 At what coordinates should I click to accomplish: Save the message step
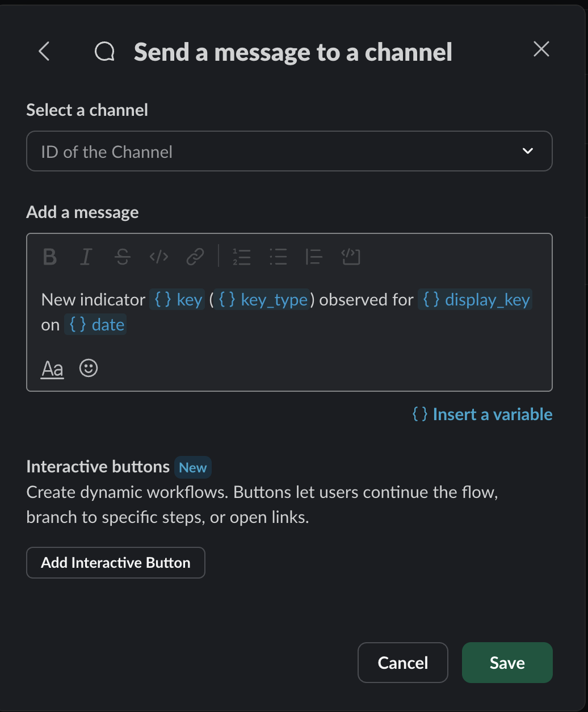pyautogui.click(x=507, y=663)
